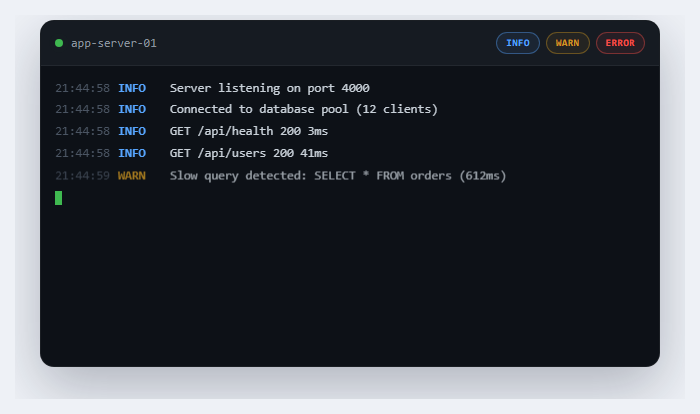This screenshot has width=700, height=414.
Task: Toggle the INFO log level filter
Action: [517, 43]
